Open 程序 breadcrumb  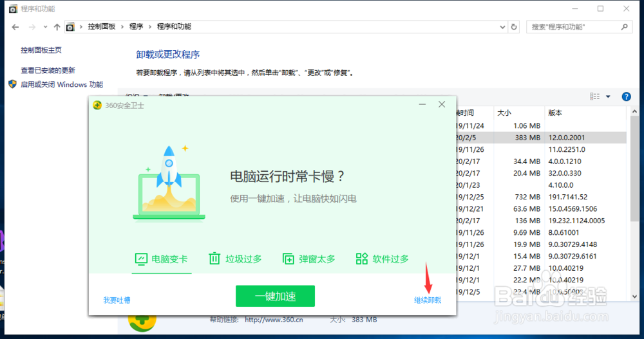coord(136,26)
